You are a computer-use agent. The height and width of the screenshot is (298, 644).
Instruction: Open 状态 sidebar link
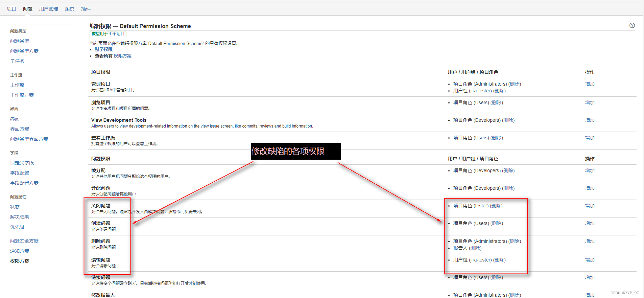(x=15, y=207)
